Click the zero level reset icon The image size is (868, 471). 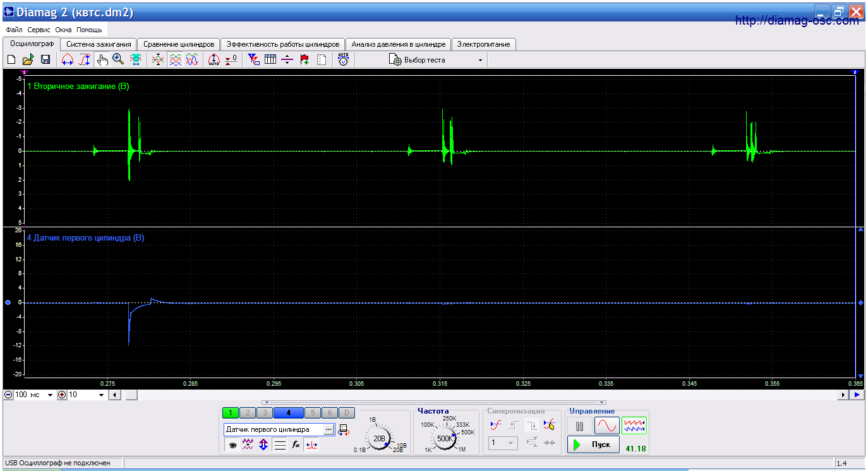pos(231,60)
